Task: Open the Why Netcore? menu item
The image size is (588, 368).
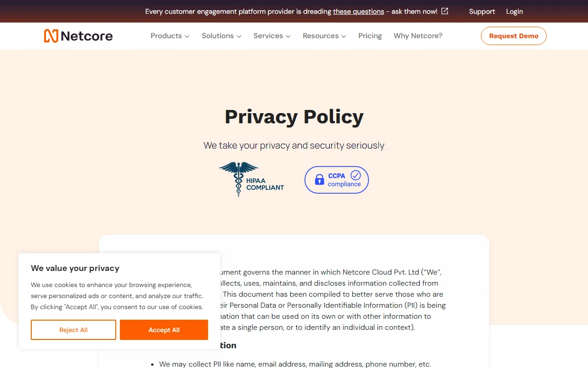Action: (418, 36)
